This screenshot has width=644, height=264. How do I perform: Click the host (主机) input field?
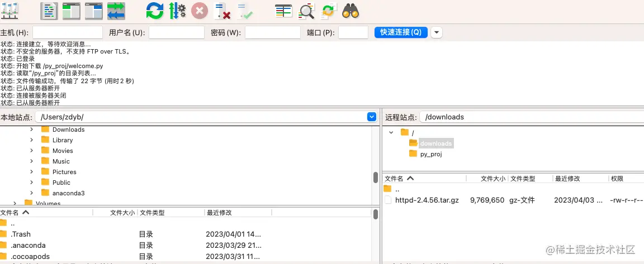[67, 32]
